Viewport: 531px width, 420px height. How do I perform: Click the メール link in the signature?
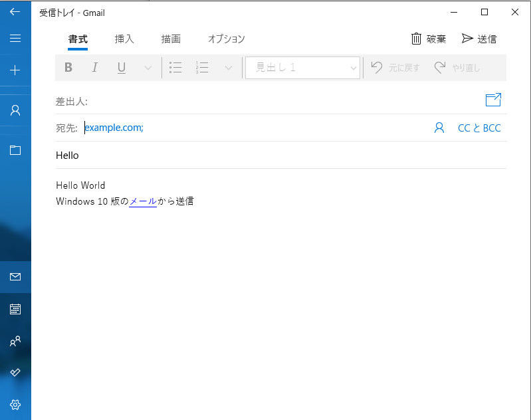pyautogui.click(x=143, y=201)
